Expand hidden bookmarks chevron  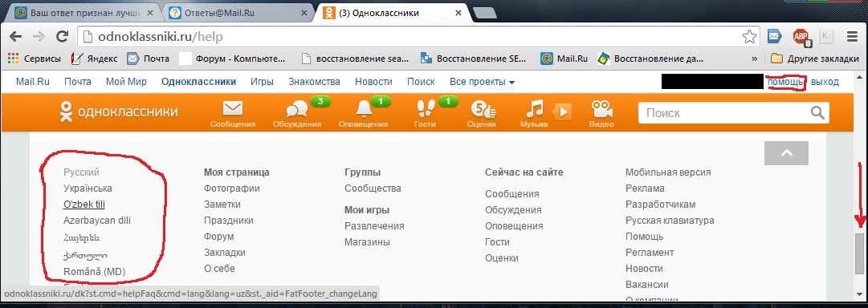(x=754, y=58)
